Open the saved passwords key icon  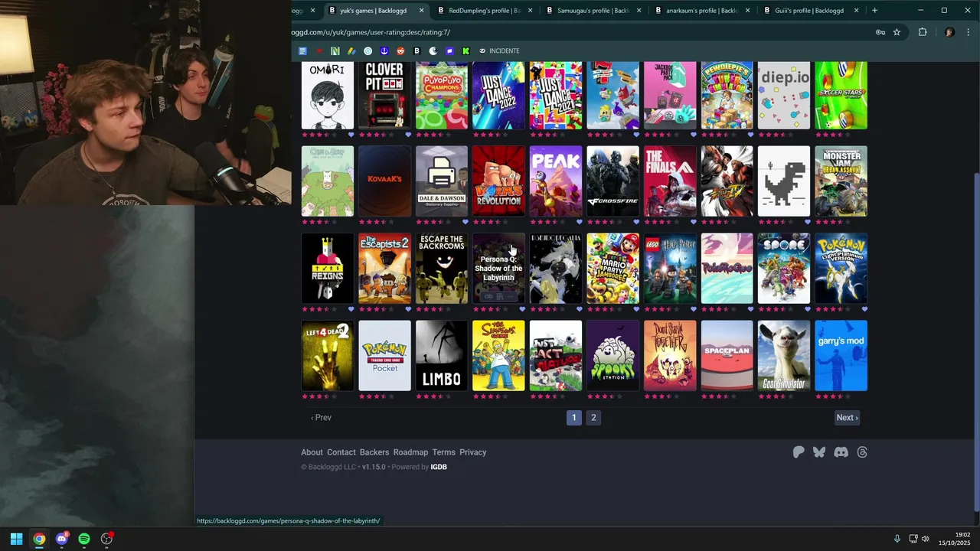880,32
